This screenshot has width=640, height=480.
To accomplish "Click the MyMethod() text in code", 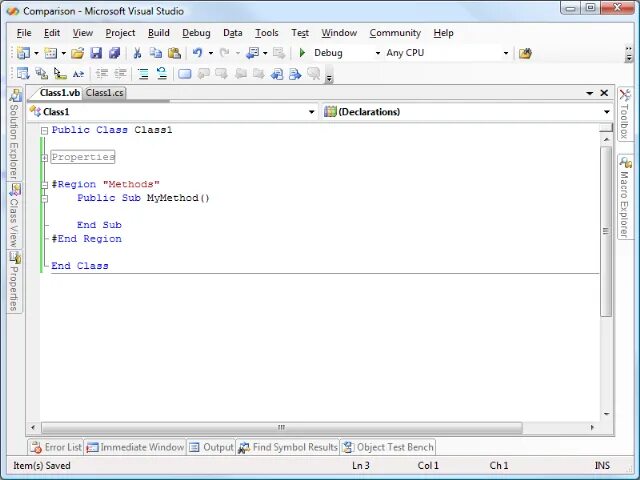I will coord(178,198).
